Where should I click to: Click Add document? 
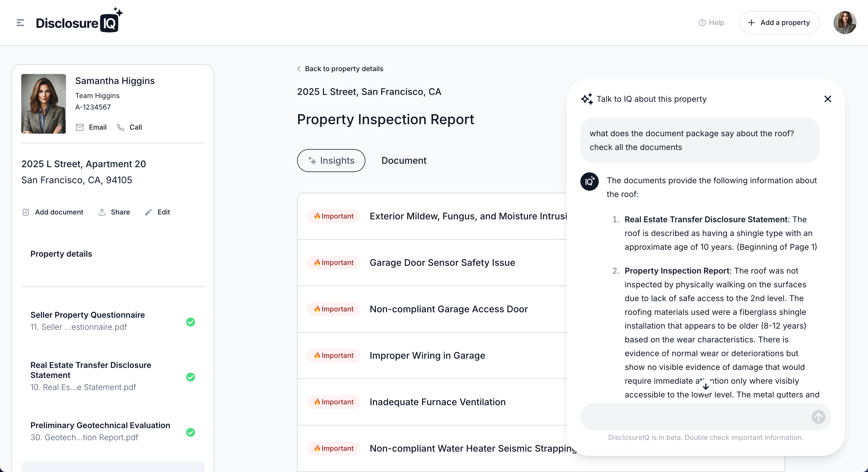coord(53,212)
